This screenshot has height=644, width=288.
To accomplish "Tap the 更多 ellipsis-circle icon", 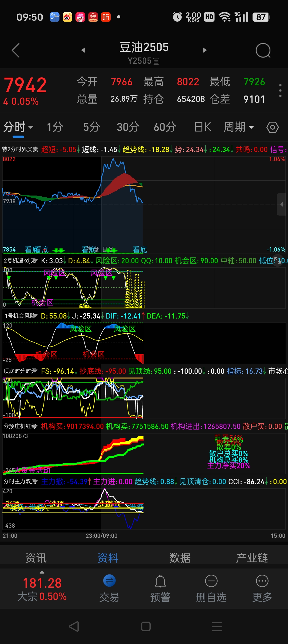I will click(x=262, y=581).
